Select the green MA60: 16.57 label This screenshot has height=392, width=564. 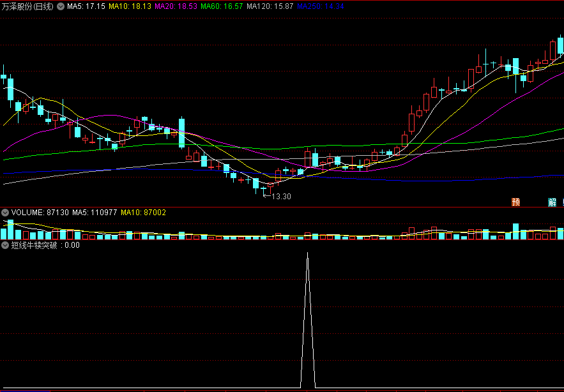[x=222, y=6]
